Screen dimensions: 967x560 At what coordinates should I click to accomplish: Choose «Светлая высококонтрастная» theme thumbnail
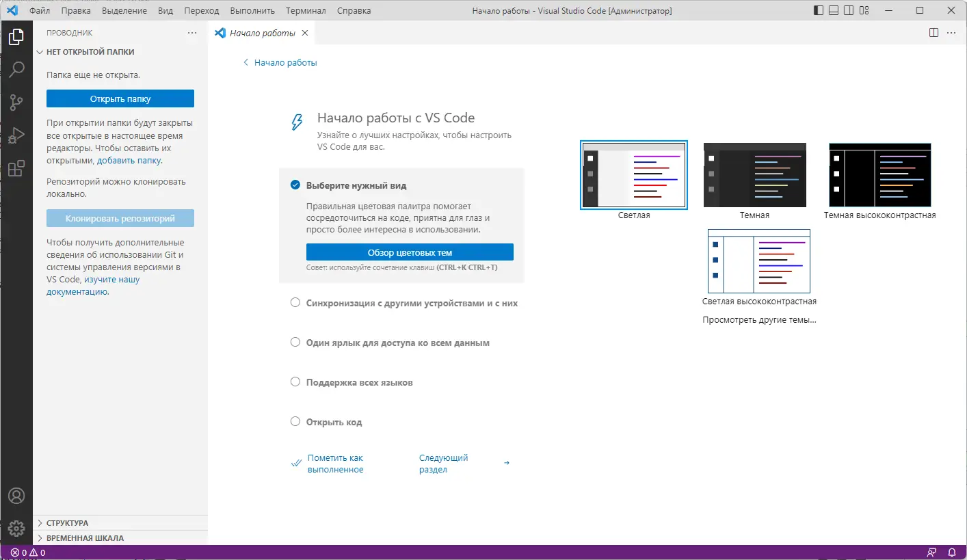759,261
